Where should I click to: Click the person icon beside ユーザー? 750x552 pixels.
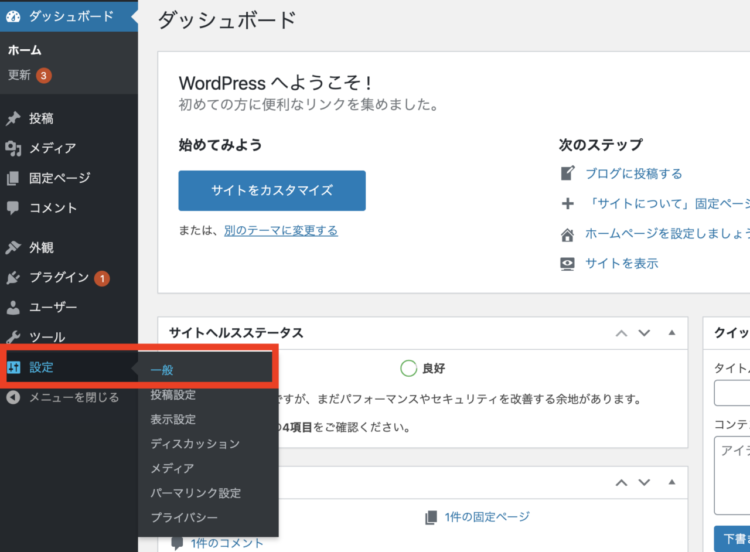point(13,308)
